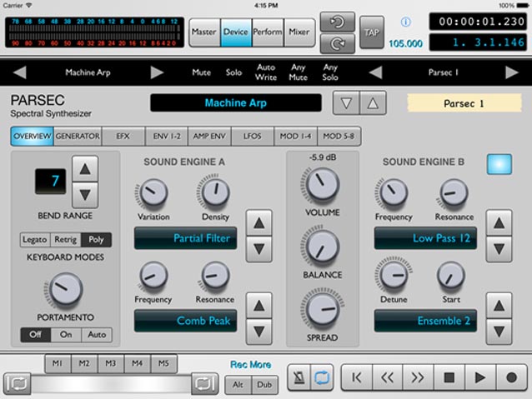This screenshot has height=399, width=532.
Task: Set portamento to Auto
Action: pos(97,335)
